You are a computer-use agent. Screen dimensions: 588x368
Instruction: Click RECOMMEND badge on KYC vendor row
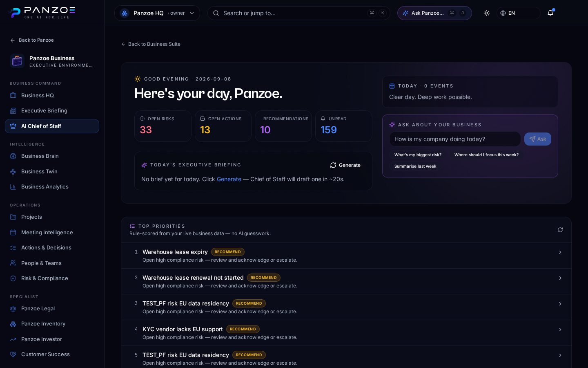[x=243, y=329]
